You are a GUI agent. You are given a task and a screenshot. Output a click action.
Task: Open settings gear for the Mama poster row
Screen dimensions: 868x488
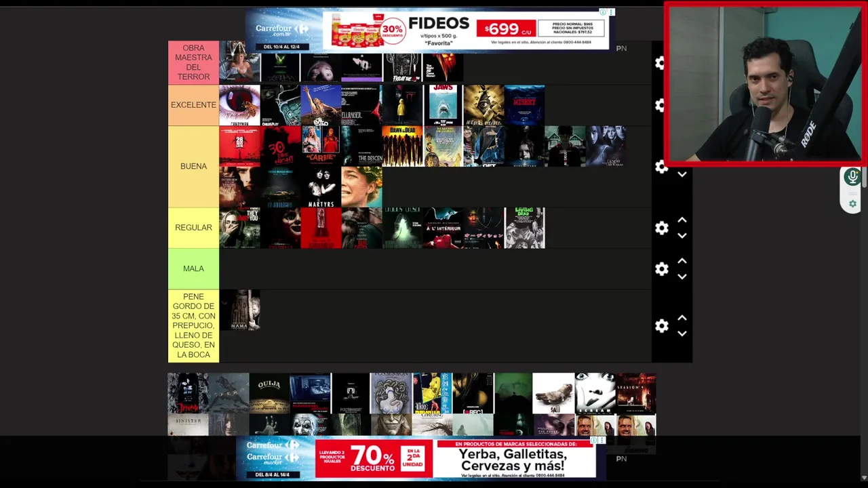pyautogui.click(x=661, y=326)
